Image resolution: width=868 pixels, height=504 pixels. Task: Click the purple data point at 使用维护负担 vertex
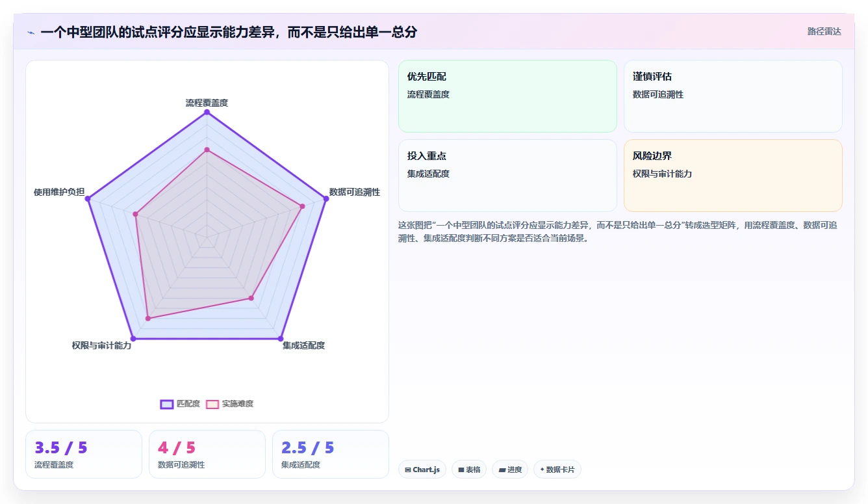[x=88, y=198]
